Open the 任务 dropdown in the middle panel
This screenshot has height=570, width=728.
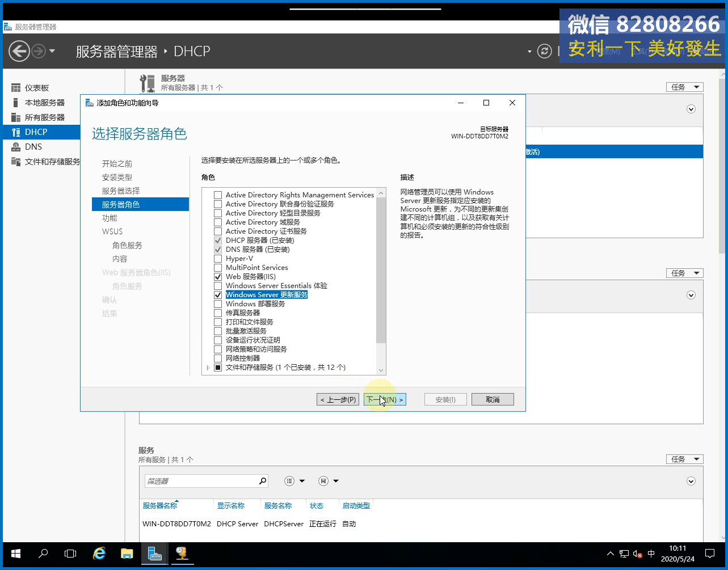[685, 273]
